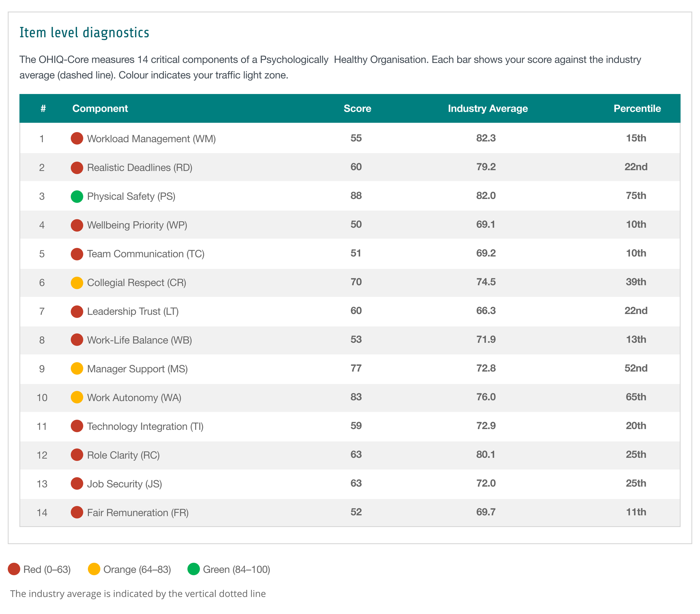Select the Job Security table row
The width and height of the screenshot is (700, 614).
pos(350,484)
